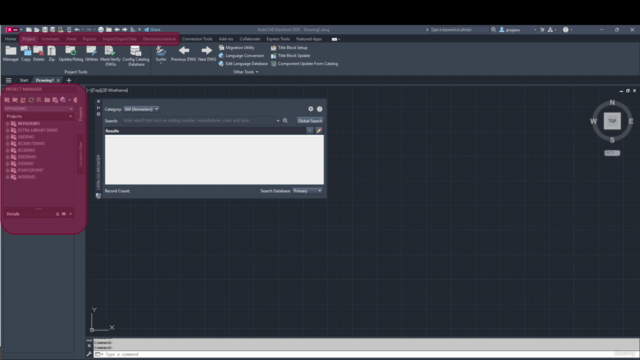Open the Details panel options dropdown
640x360 pixels.
[70, 214]
